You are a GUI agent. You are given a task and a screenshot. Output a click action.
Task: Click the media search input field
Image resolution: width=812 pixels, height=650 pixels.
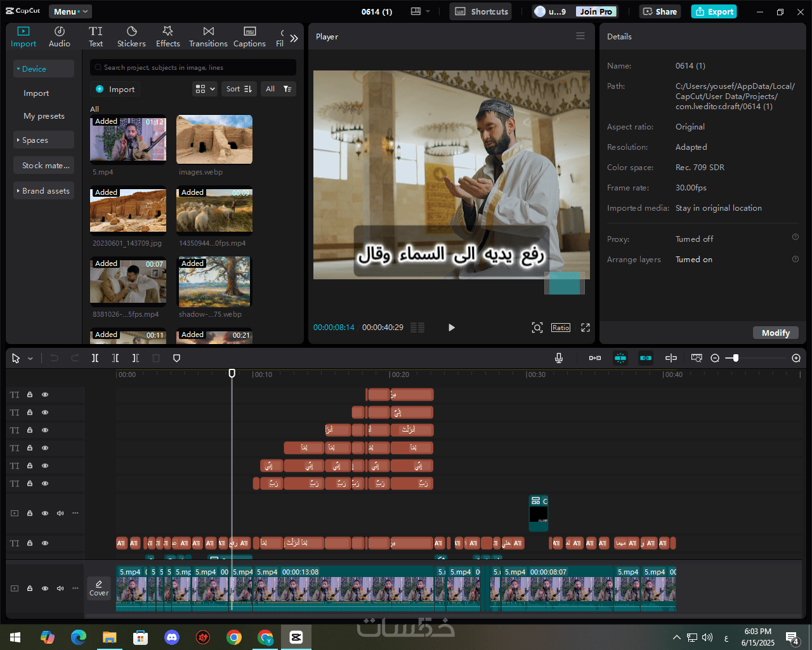[193, 67]
